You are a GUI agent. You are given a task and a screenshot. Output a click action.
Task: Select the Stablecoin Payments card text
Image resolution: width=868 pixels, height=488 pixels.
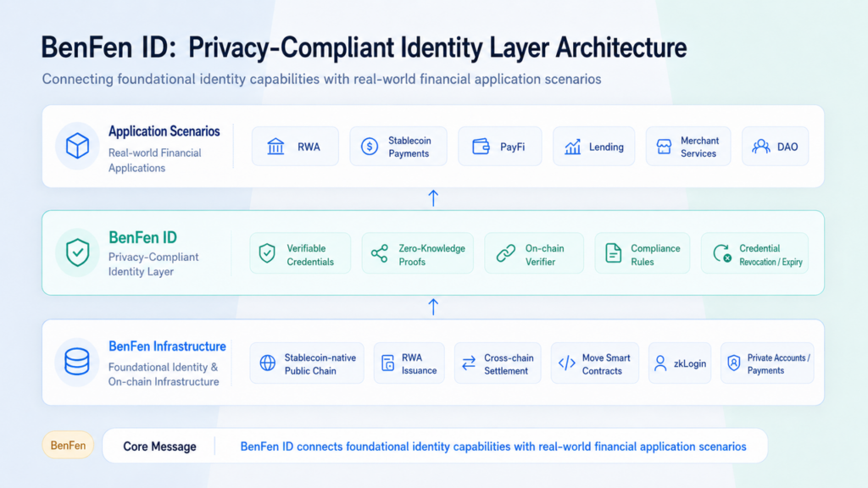click(x=409, y=147)
